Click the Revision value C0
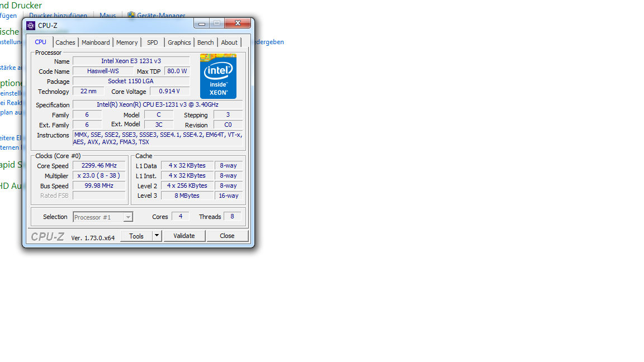Viewport: 644px width, 362px height. pos(228,125)
